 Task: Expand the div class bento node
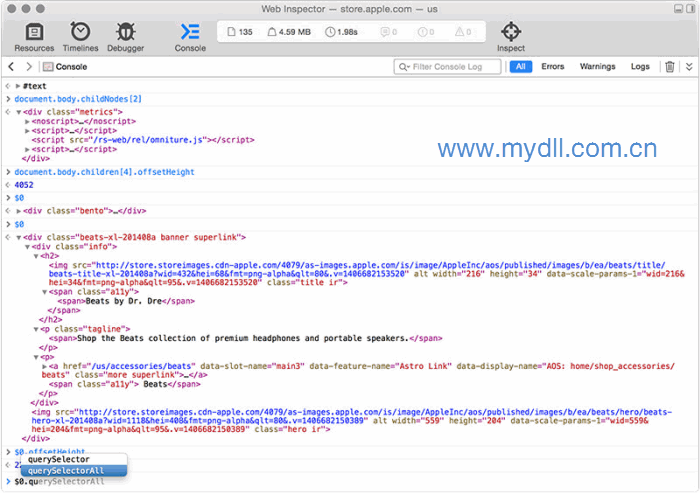coord(19,211)
